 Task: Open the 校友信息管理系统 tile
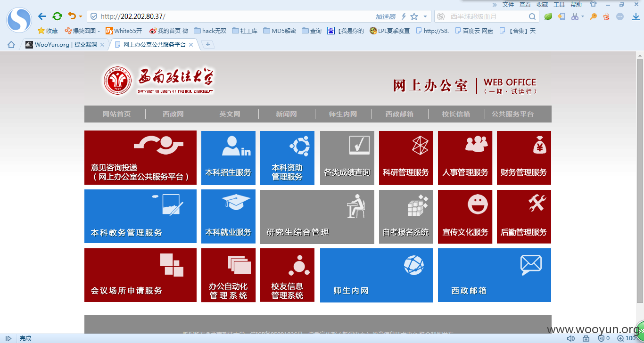[x=287, y=275]
